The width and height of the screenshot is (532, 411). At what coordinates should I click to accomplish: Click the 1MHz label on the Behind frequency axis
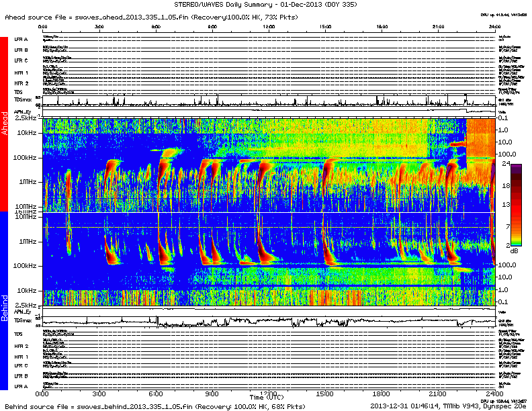(x=30, y=241)
